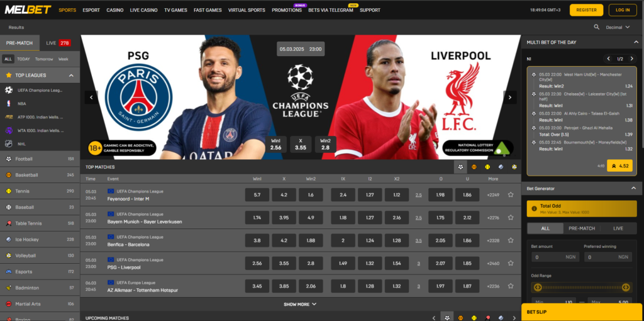Collapse the Multi Bet of the Day panel
This screenshot has height=321, width=644.
636,42
